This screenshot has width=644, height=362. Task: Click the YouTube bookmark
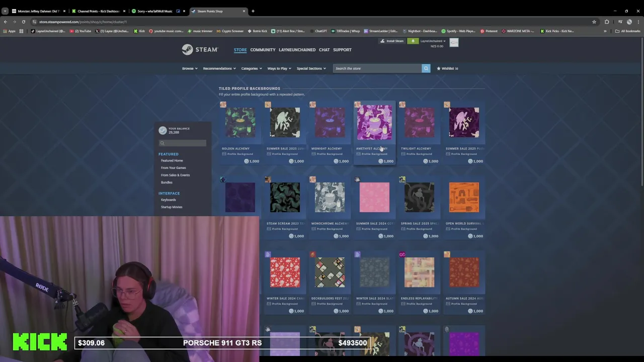coord(82,31)
